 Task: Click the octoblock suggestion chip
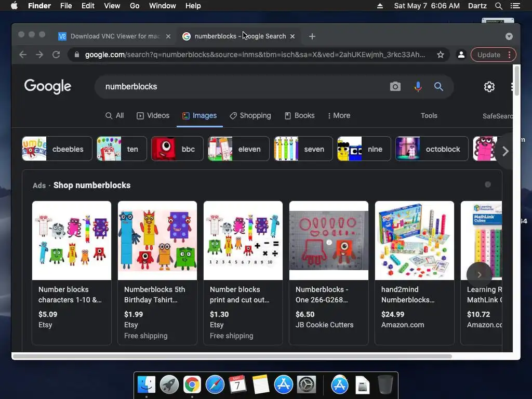[x=432, y=149]
